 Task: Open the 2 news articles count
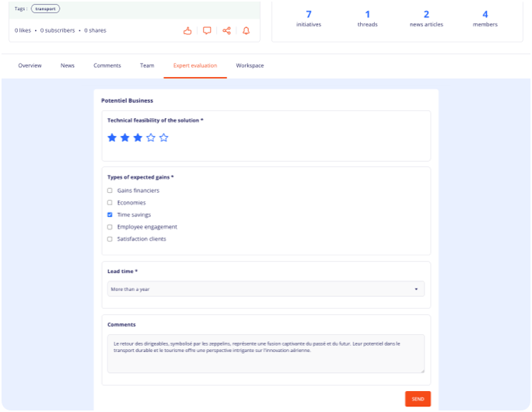tap(426, 19)
